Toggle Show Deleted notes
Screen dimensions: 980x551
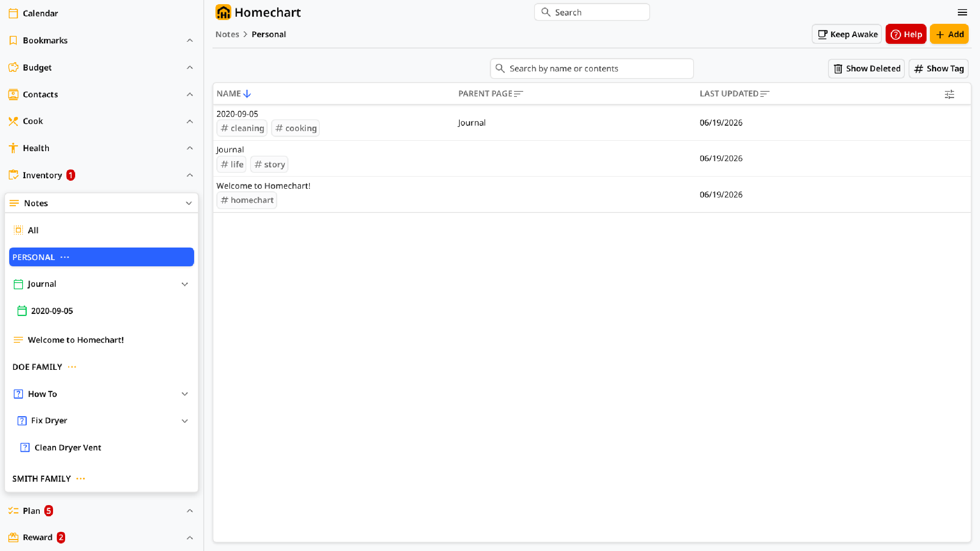tap(866, 68)
